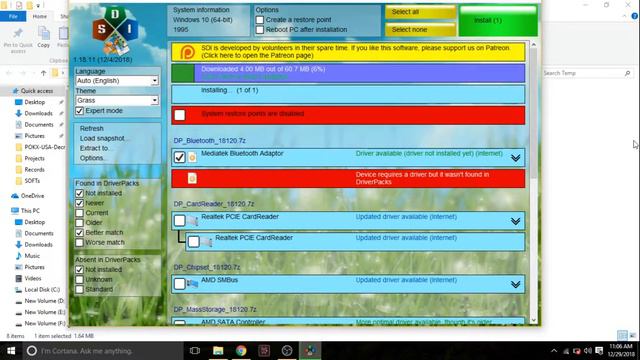Image resolution: width=640 pixels, height=360 pixels.
Task: Click Pin to Quick access in Explorer ribbon
Action: coord(18,40)
